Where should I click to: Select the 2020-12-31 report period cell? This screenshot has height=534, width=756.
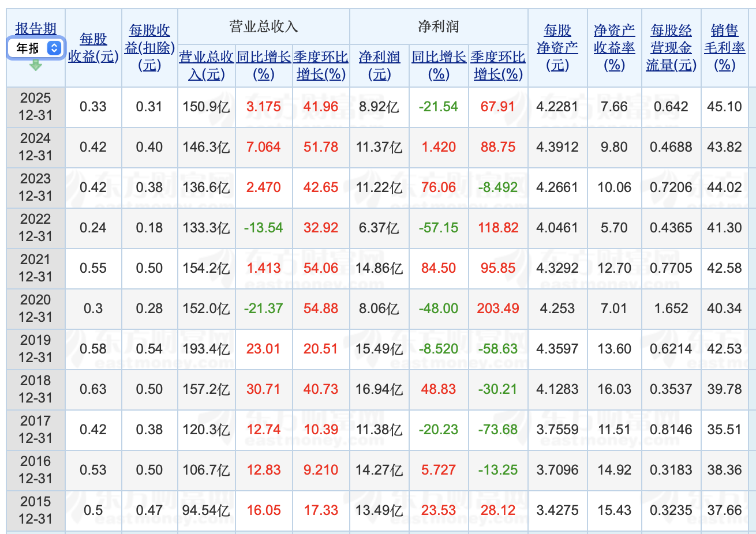[x=36, y=309]
